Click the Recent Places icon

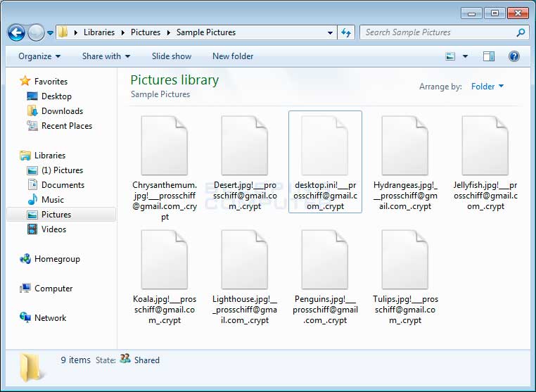(x=32, y=125)
